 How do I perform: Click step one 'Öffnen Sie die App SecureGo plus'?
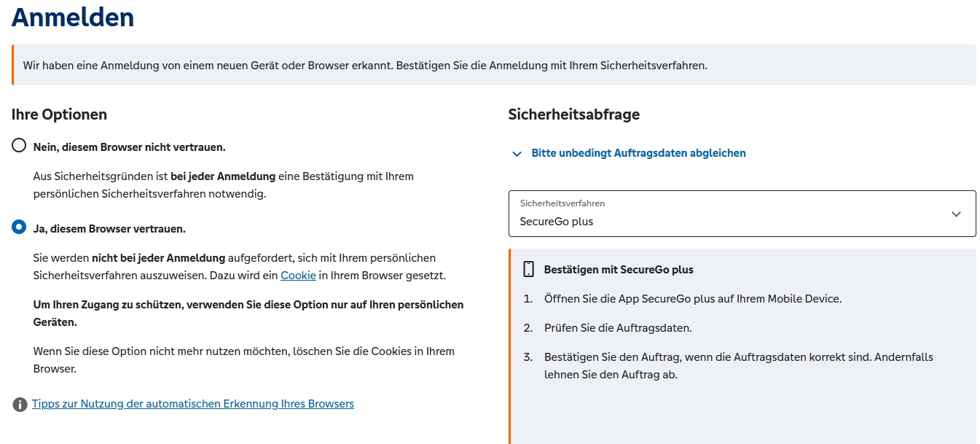click(x=693, y=299)
